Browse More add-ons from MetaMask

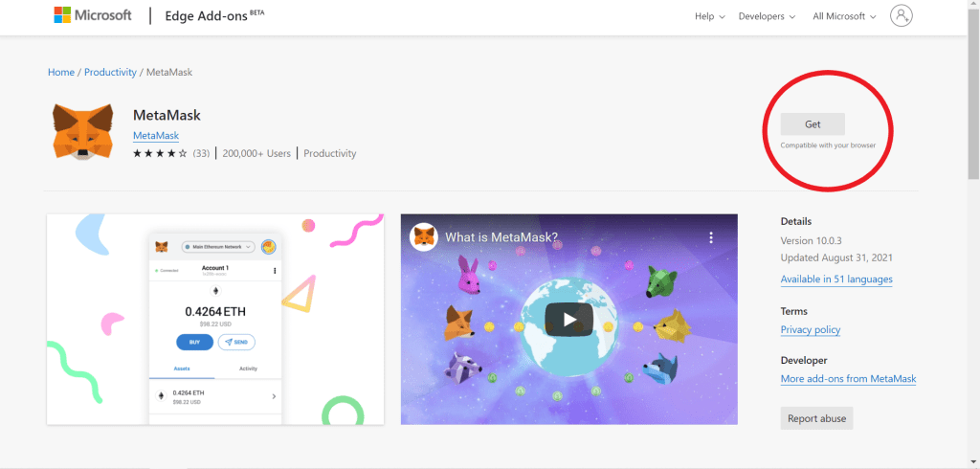848,379
